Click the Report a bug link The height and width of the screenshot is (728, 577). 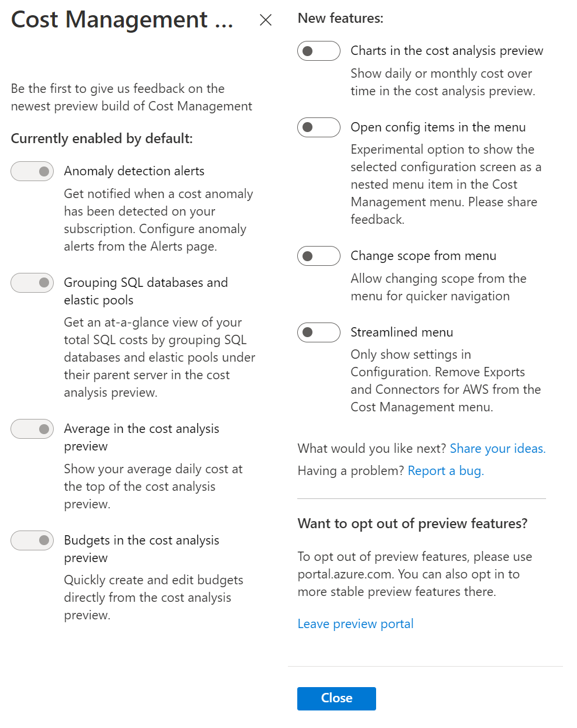click(x=446, y=471)
